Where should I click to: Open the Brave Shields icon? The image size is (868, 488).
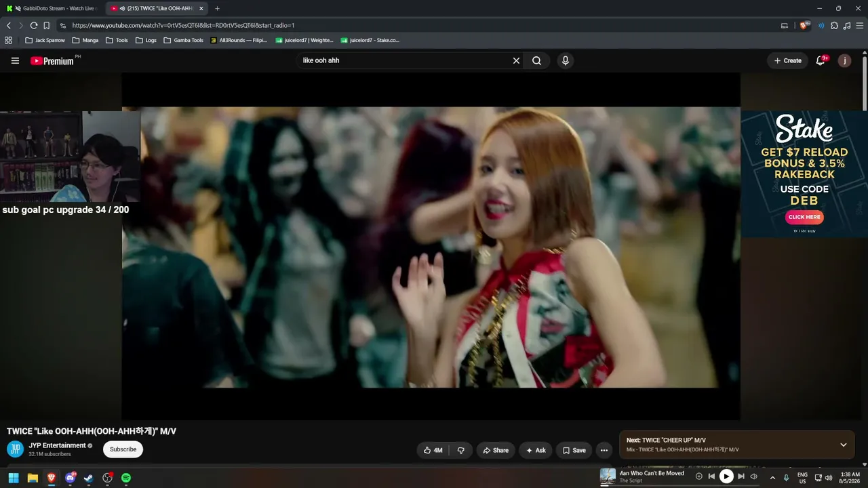click(804, 26)
